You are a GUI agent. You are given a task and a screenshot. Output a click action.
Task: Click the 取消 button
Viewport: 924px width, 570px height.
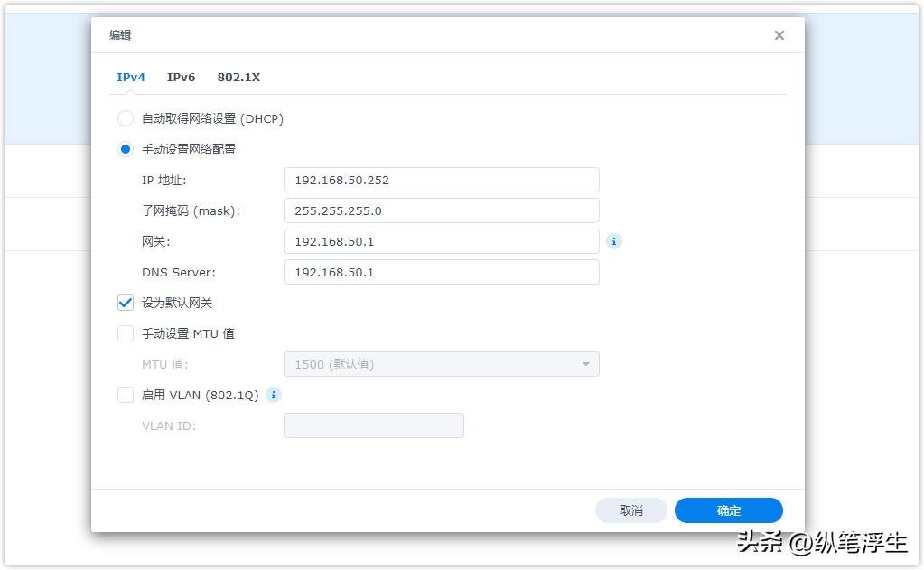coord(630,510)
